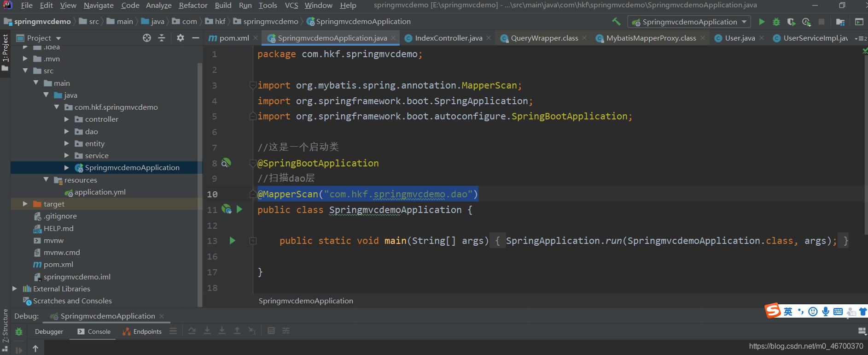The image size is (868, 355).
Task: Open the Refactor menu
Action: [193, 6]
